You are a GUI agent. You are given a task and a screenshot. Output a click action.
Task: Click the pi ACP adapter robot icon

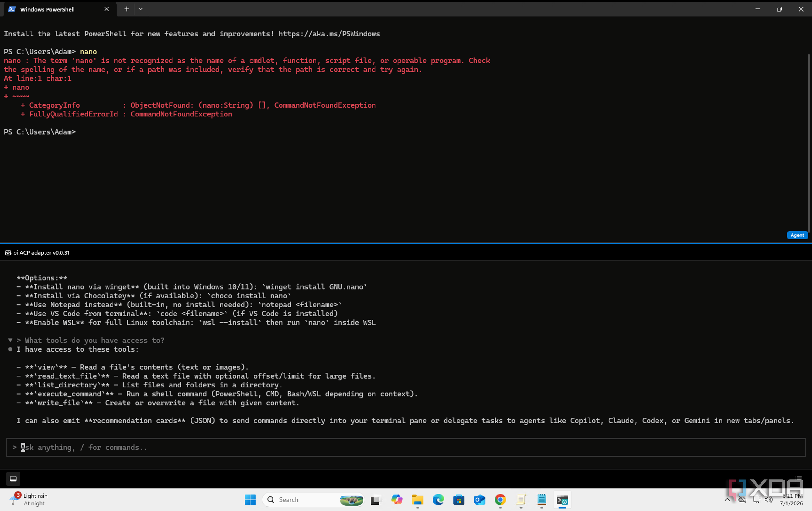8,252
